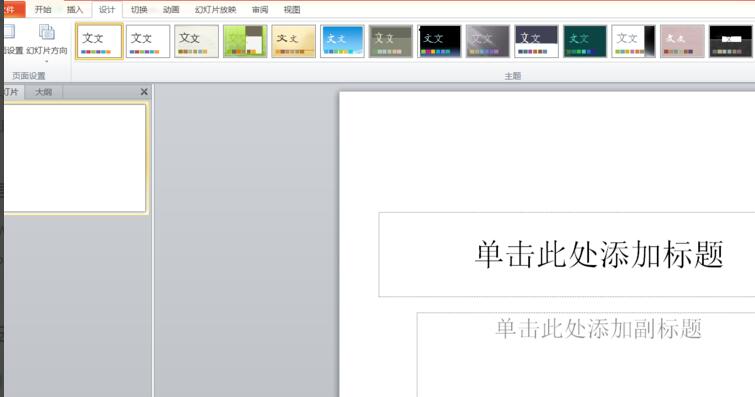Open the 页面设置 page setup button
The image size is (755, 397).
(x=12, y=39)
